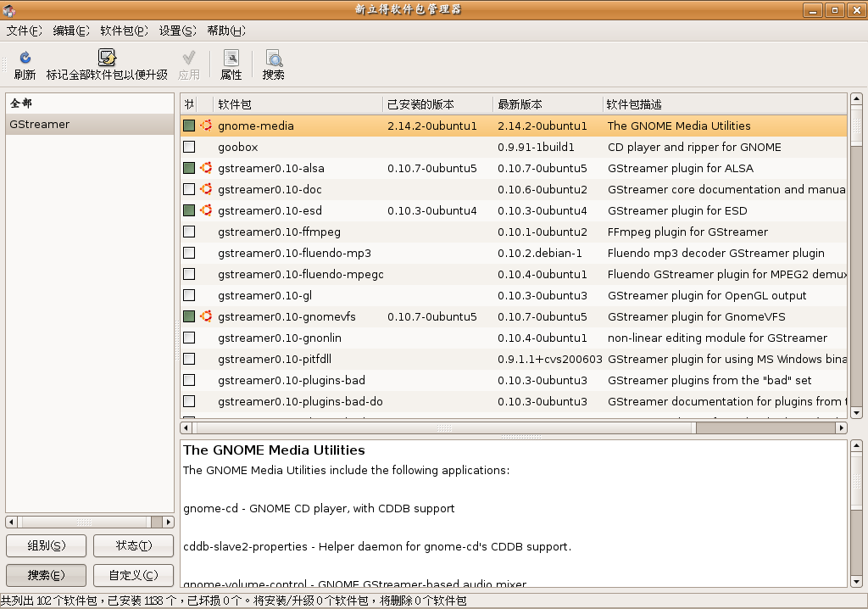Click the package list scroll left arrow
This screenshot has height=609, width=868.
click(186, 427)
